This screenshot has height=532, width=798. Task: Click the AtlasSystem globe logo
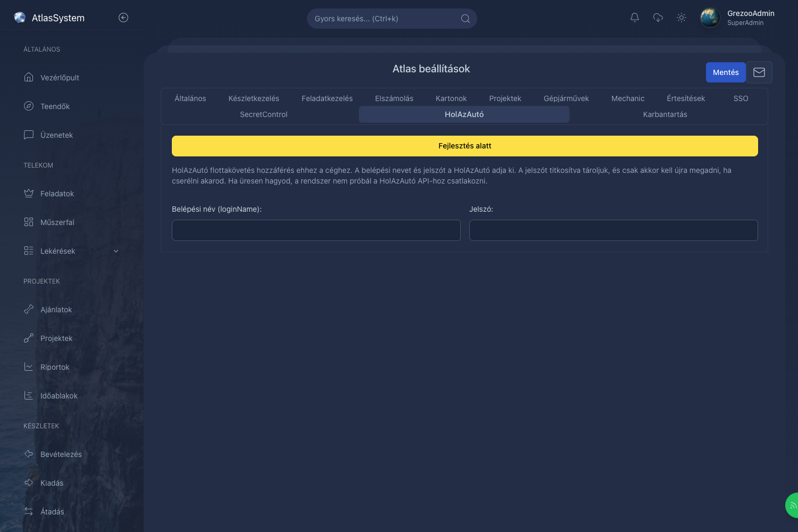click(x=20, y=18)
